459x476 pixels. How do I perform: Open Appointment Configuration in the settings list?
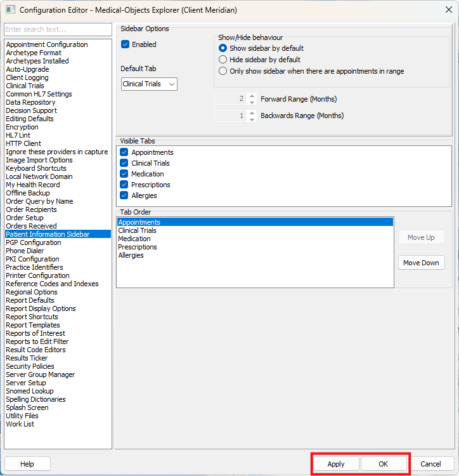click(47, 44)
